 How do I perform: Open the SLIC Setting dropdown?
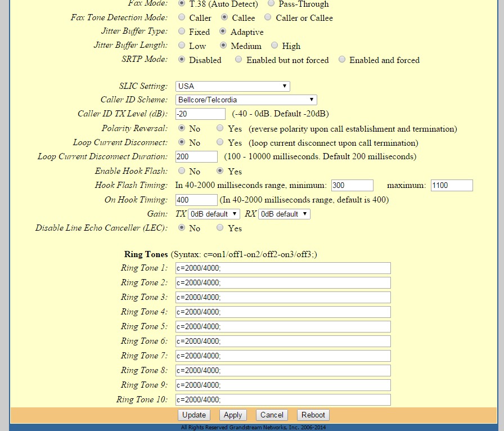point(233,86)
